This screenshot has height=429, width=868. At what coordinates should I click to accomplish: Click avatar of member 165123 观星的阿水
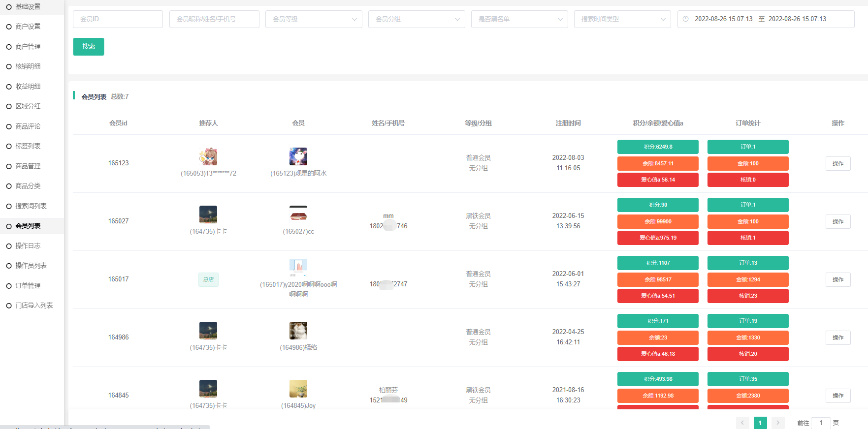coord(298,156)
